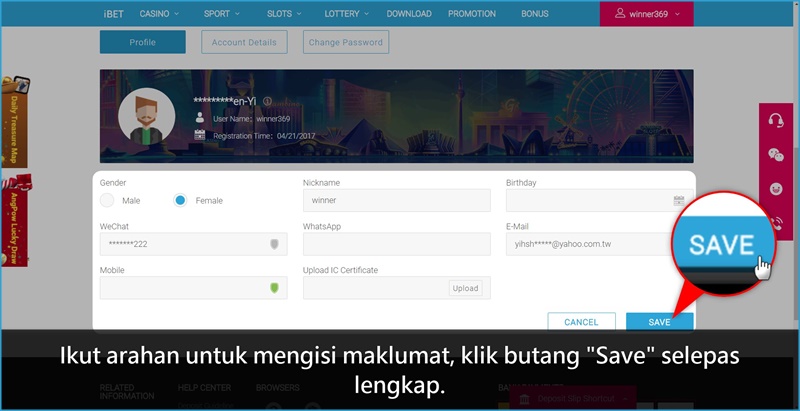Screen dimensions: 800x411
Task: Click the user icon next to winner369
Action: (x=620, y=13)
